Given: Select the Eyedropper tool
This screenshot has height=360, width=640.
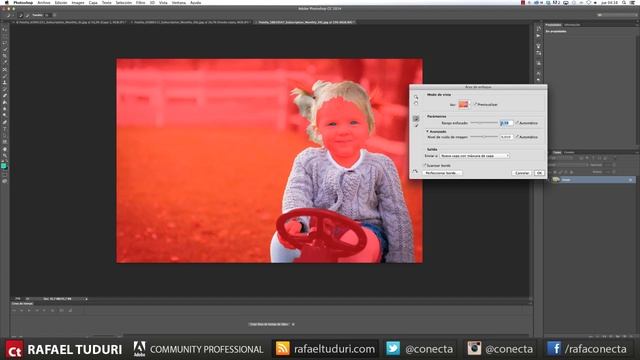Looking at the screenshot, I should click(x=4, y=62).
